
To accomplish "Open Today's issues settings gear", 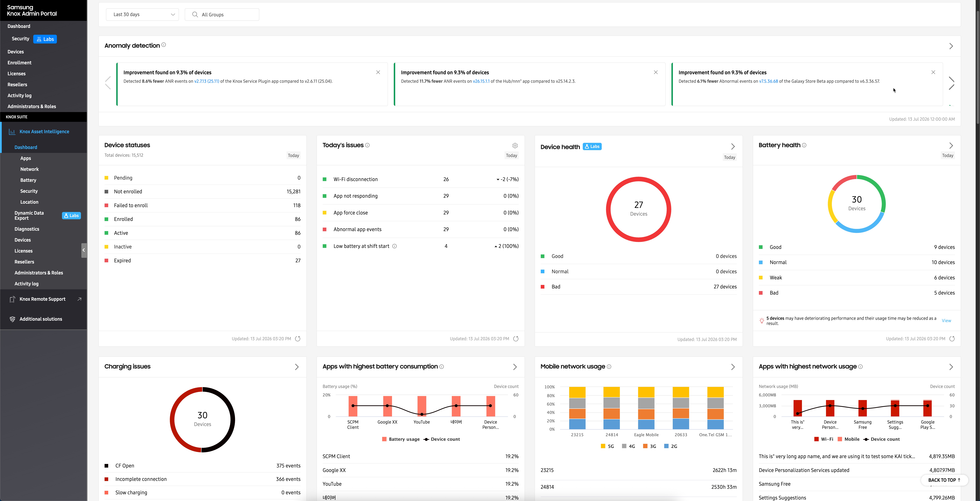I will (515, 146).
